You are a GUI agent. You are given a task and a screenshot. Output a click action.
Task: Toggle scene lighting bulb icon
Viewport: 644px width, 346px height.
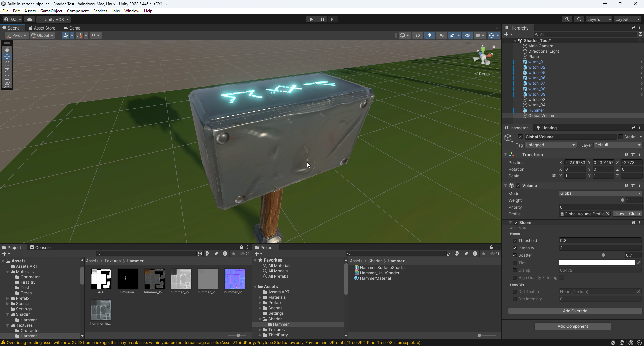coord(429,35)
